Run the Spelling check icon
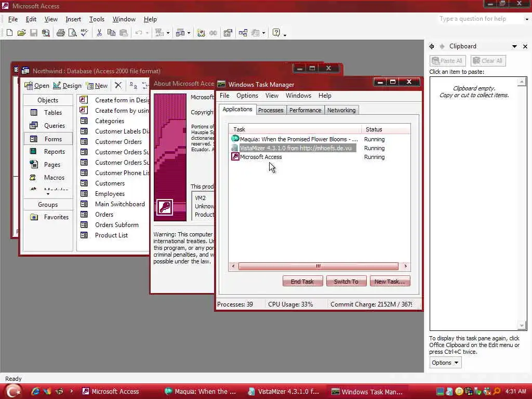This screenshot has height=399, width=532. [x=84, y=33]
